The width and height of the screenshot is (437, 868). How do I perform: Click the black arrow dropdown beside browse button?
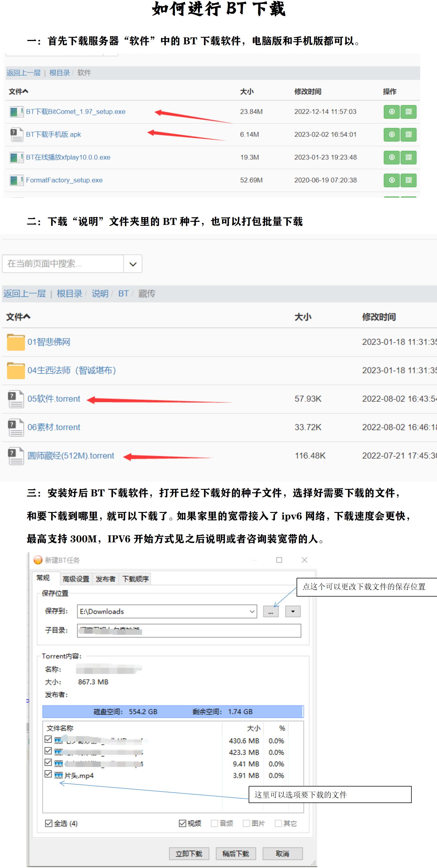(x=293, y=611)
